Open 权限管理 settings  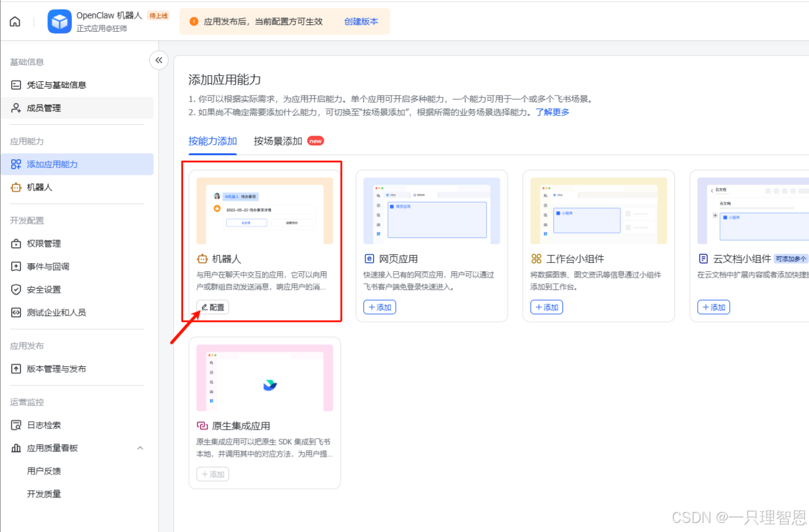tap(77, 244)
